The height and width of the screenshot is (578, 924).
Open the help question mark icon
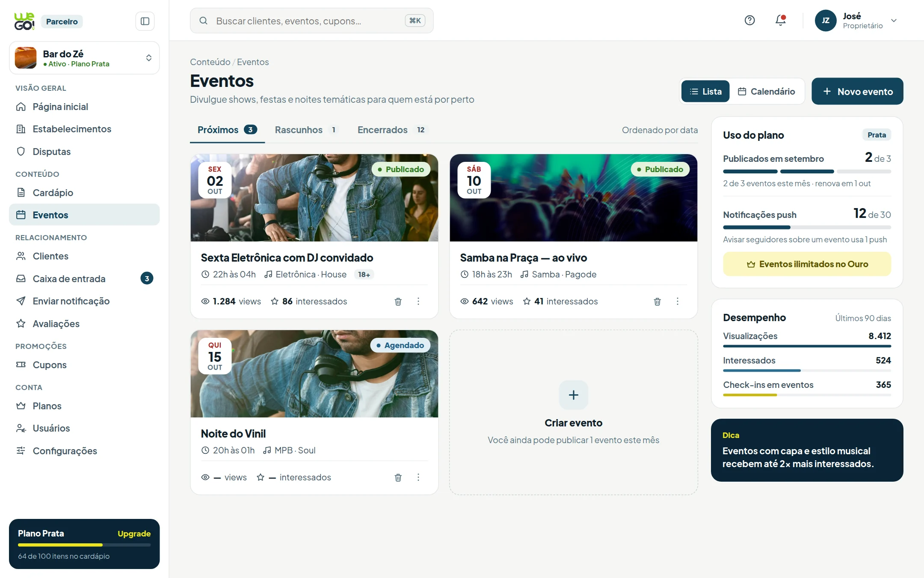(x=749, y=20)
